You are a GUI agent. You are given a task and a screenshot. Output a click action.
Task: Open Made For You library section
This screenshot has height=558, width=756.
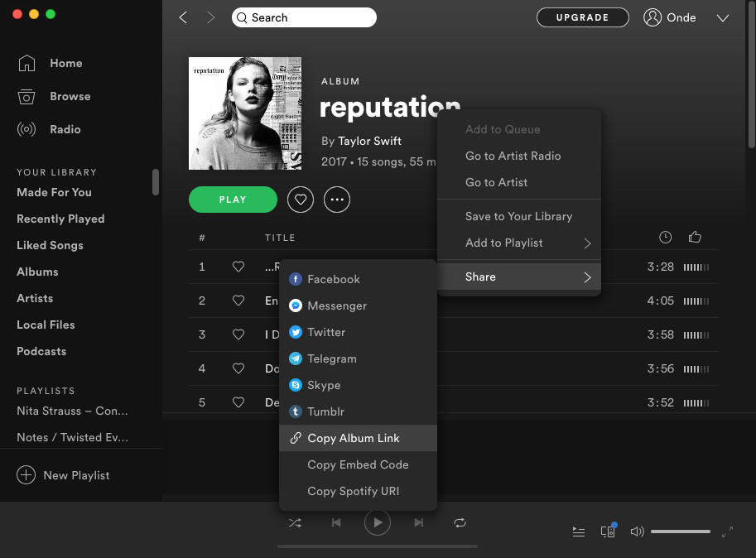(54, 192)
